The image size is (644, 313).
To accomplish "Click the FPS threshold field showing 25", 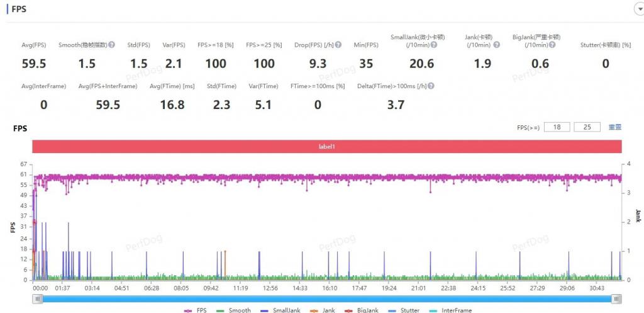I will click(x=587, y=127).
